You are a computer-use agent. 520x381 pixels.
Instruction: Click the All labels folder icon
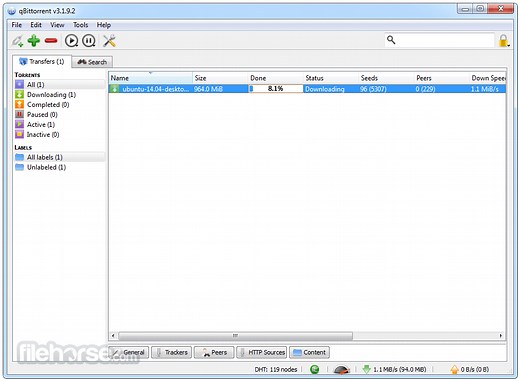point(20,157)
